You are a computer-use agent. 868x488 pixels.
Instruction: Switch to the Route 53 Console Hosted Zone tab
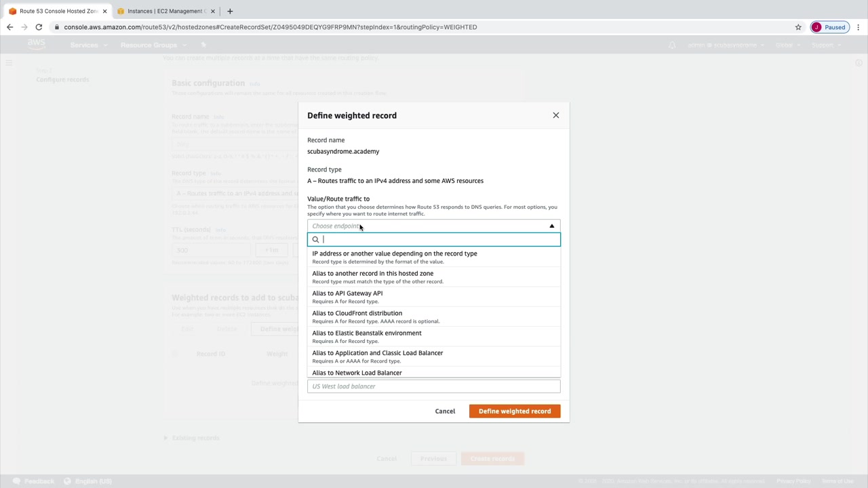[x=58, y=11]
